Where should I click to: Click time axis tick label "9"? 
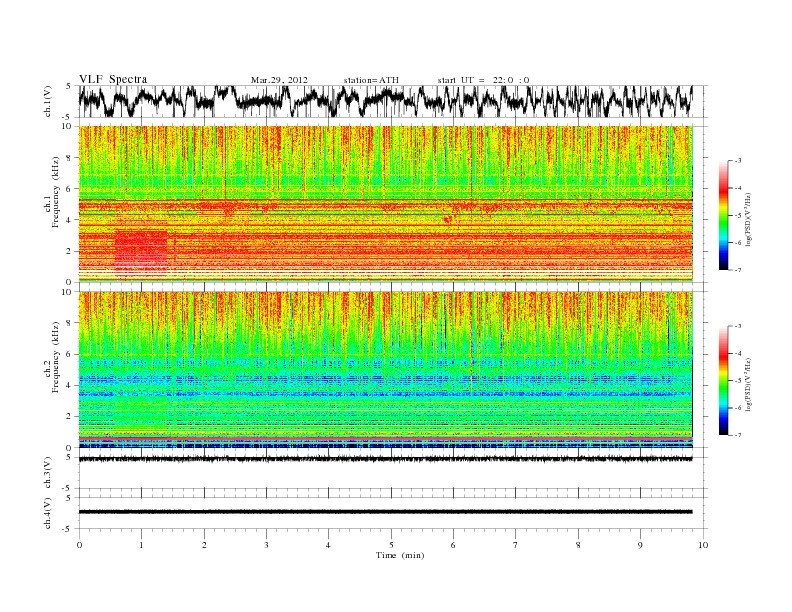640,545
